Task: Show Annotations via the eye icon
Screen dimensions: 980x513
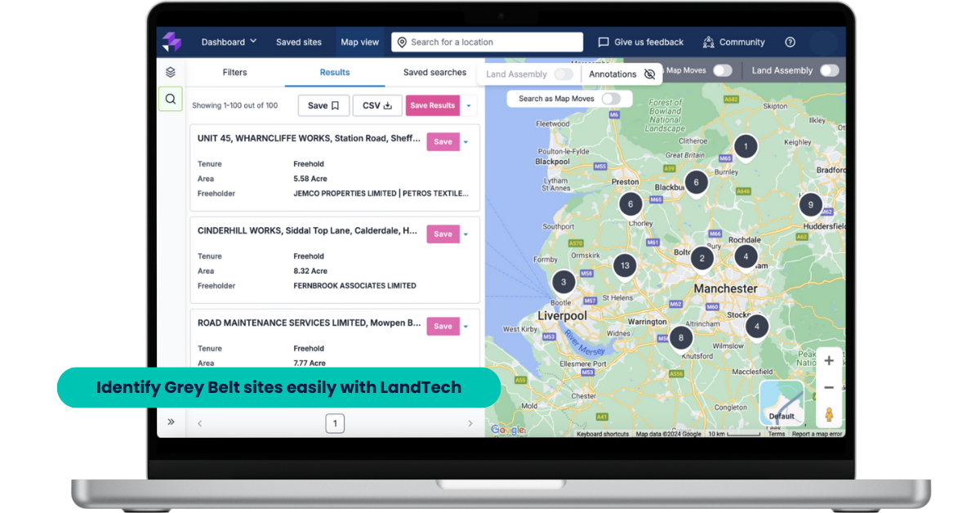Action: (649, 74)
